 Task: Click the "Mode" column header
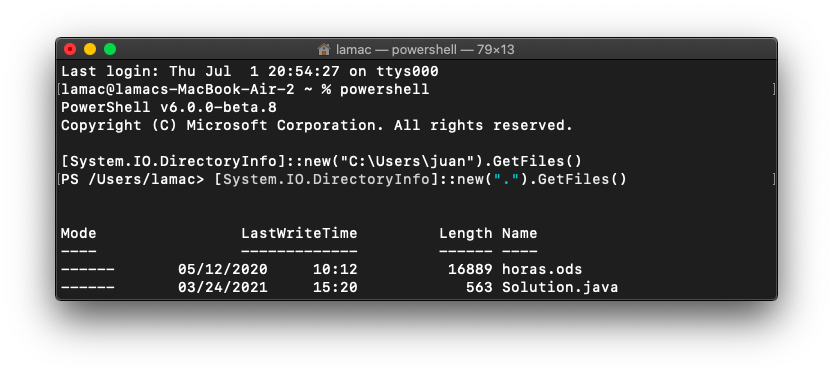pyautogui.click(x=79, y=233)
